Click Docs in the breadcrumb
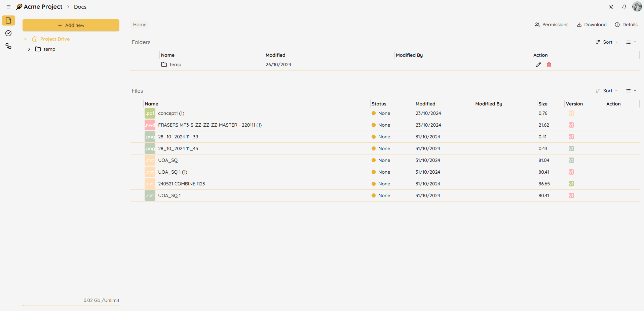 (x=80, y=7)
